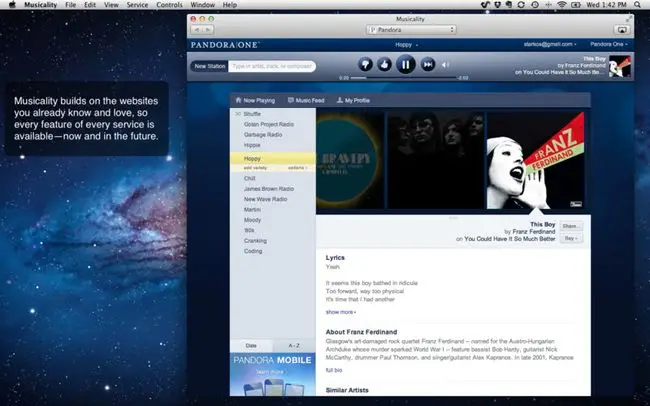
Task: Select the Cranking station
Action: click(x=255, y=241)
